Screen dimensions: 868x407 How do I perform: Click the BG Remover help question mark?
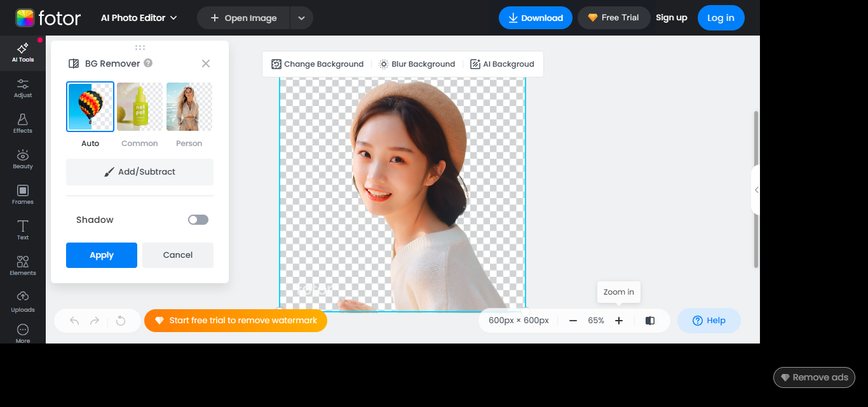coord(148,63)
